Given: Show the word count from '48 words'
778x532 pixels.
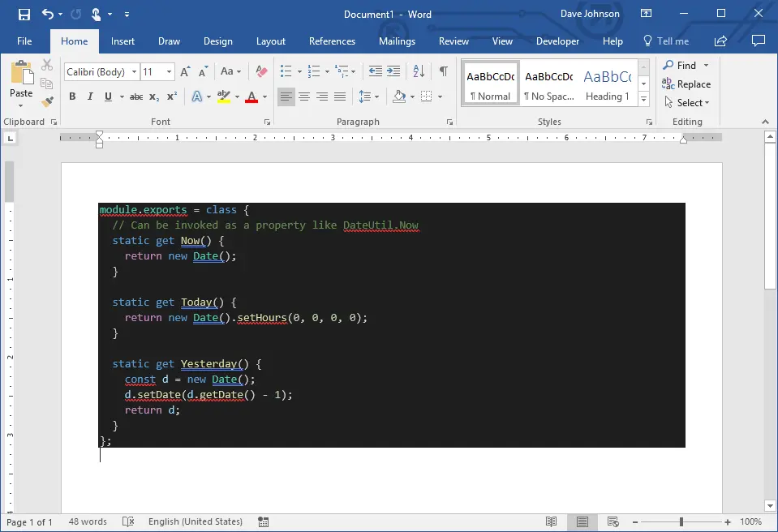Looking at the screenshot, I should [x=88, y=521].
